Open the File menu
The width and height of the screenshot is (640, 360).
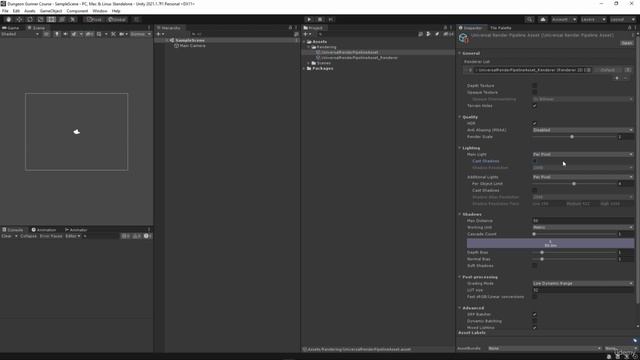click(x=5, y=11)
